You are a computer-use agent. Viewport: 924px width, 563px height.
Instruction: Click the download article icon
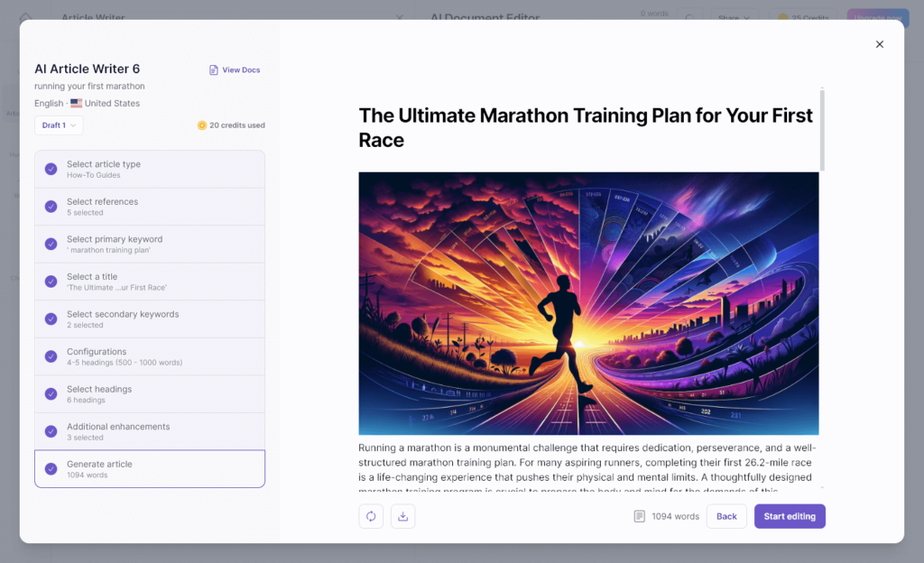coord(402,516)
